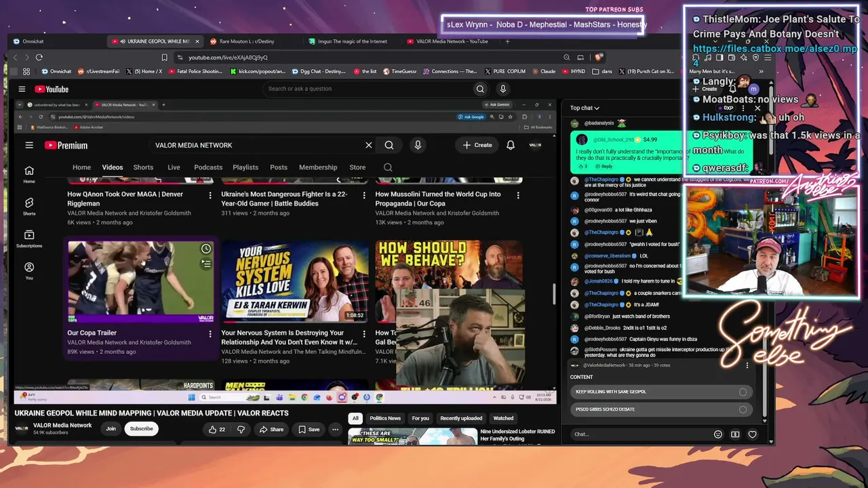The height and width of the screenshot is (488, 868).
Task: Open the outer YouTube guide hamburger menu
Action: tap(22, 89)
